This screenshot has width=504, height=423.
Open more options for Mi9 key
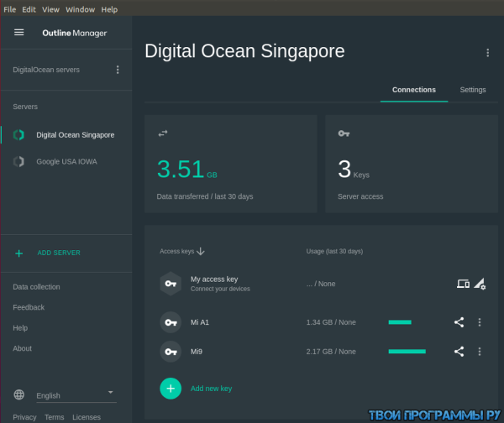tap(480, 352)
